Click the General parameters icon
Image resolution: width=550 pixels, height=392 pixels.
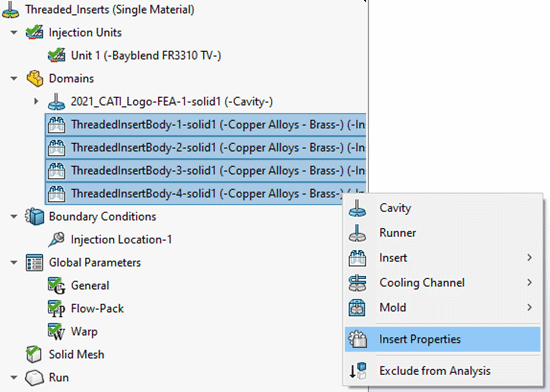(x=56, y=285)
